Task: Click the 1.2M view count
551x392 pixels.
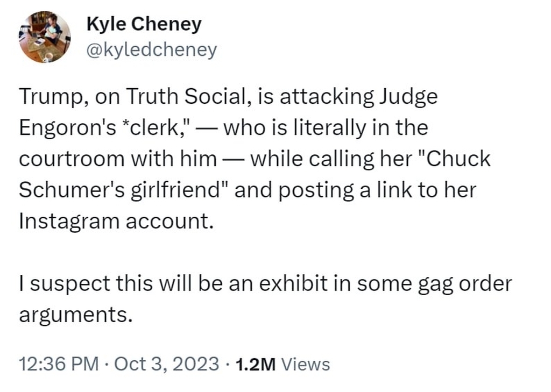Action: point(256,364)
